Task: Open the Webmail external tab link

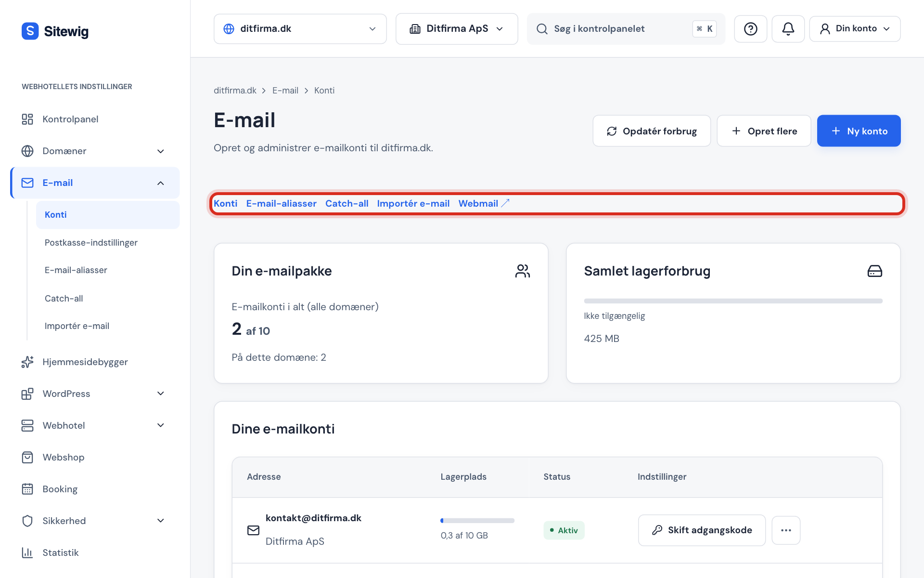Action: [484, 204]
